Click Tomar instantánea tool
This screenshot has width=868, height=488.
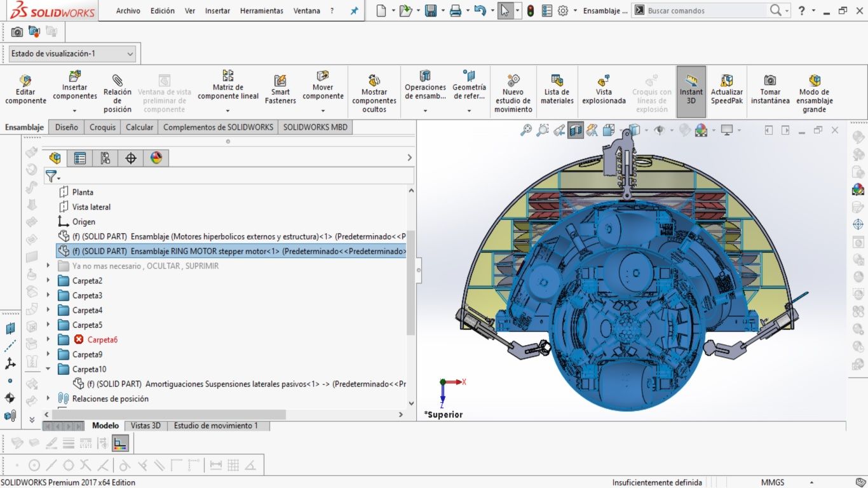coord(770,89)
